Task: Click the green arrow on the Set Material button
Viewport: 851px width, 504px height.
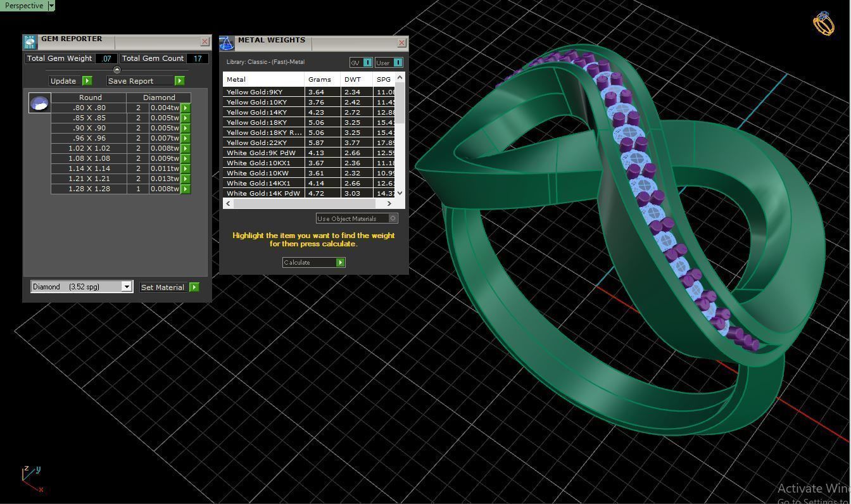Action: tap(194, 287)
